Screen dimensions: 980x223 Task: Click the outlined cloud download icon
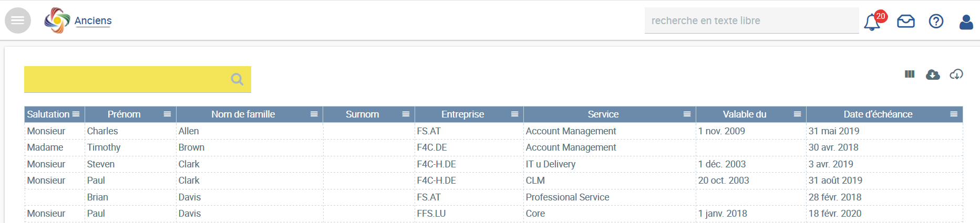click(956, 75)
